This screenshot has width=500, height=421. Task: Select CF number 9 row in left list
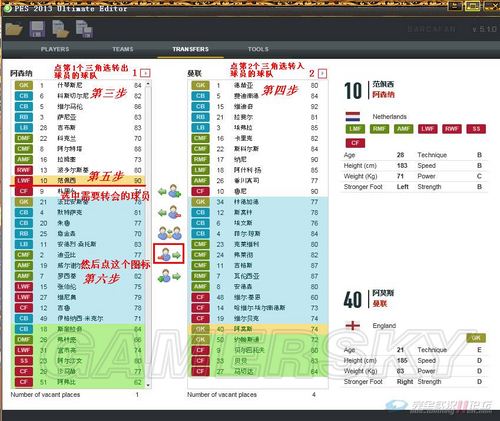tap(78, 191)
